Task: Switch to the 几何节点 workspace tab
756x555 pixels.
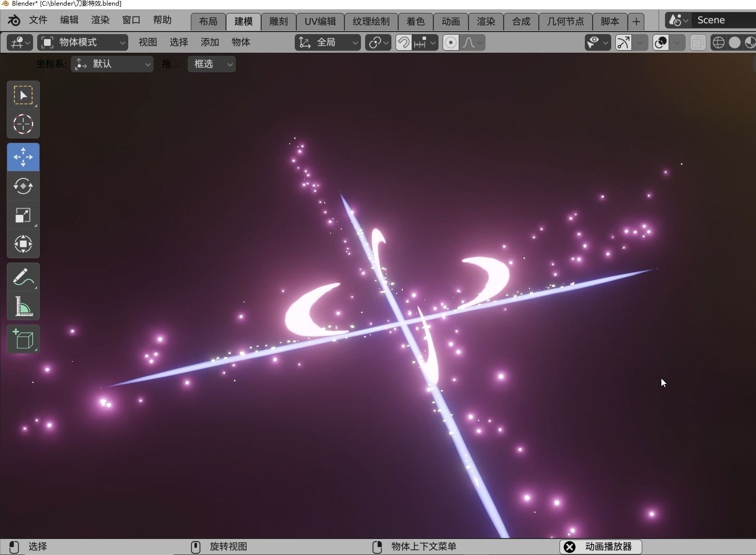Action: pos(566,21)
